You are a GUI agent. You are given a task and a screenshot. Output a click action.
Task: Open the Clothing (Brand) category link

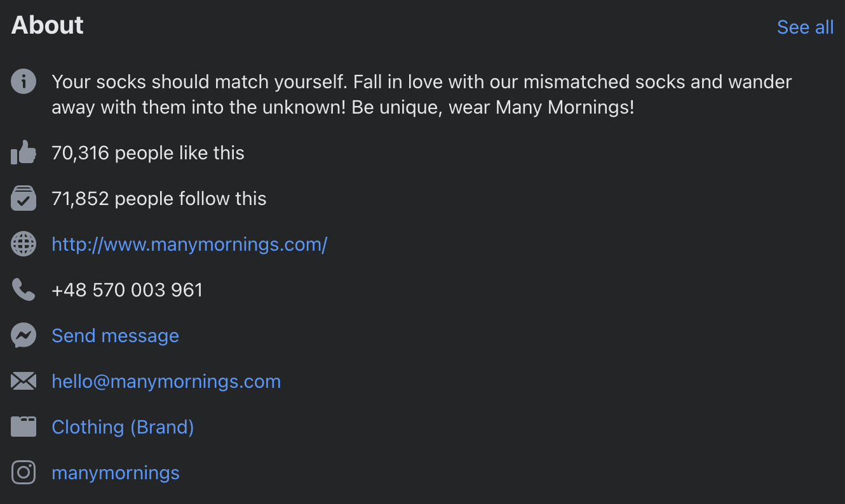click(x=123, y=427)
